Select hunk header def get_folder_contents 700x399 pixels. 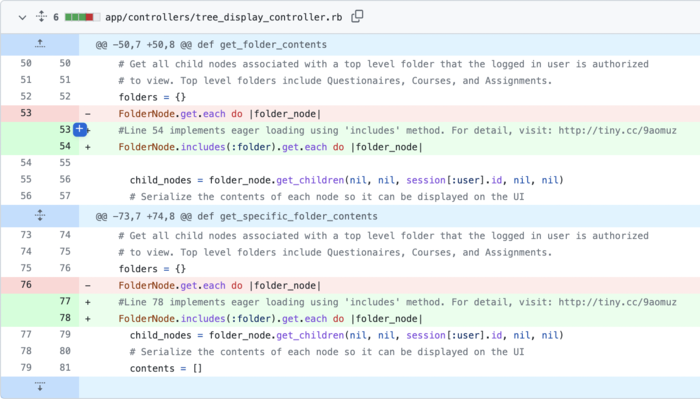click(211, 44)
